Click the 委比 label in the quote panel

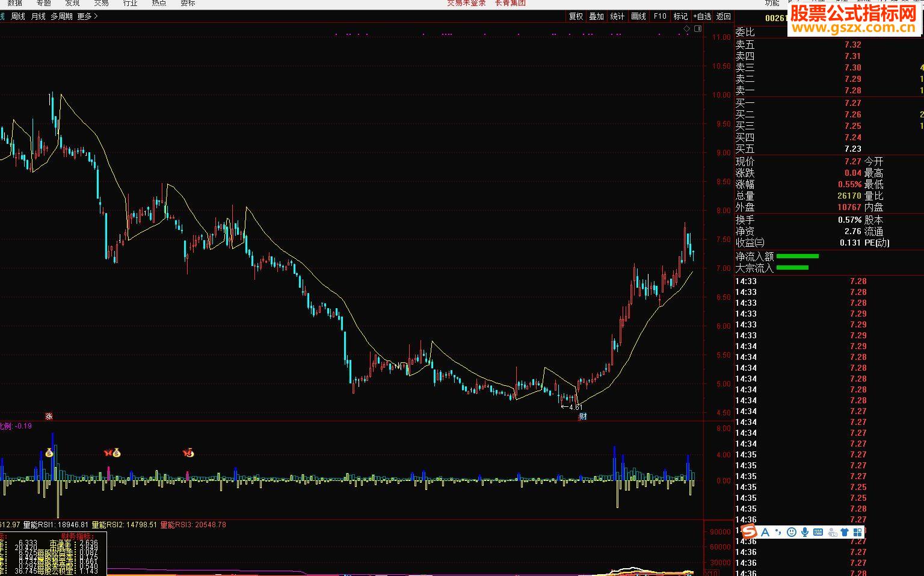[745, 33]
